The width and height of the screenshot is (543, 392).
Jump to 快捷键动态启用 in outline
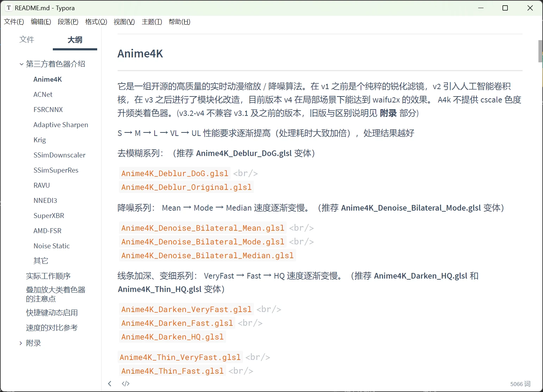click(x=52, y=313)
